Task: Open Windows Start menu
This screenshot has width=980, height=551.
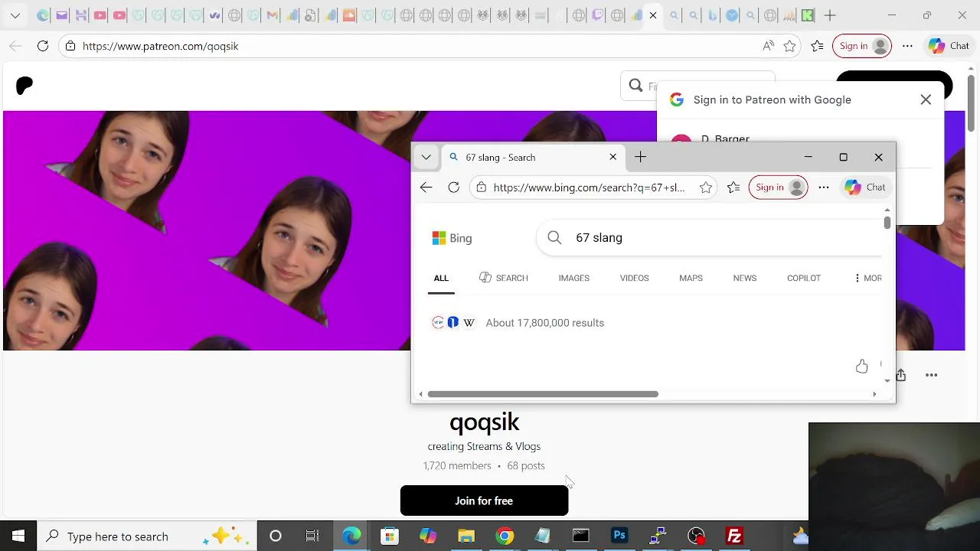Action: [x=18, y=536]
